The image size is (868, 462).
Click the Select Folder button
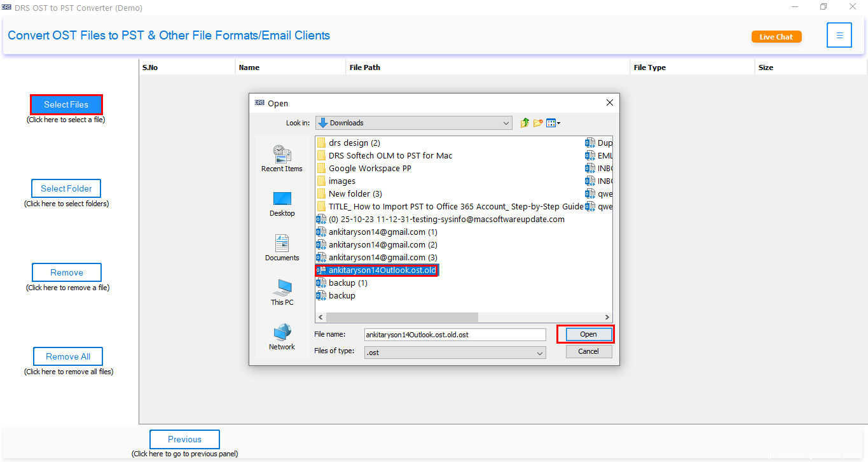(x=66, y=188)
